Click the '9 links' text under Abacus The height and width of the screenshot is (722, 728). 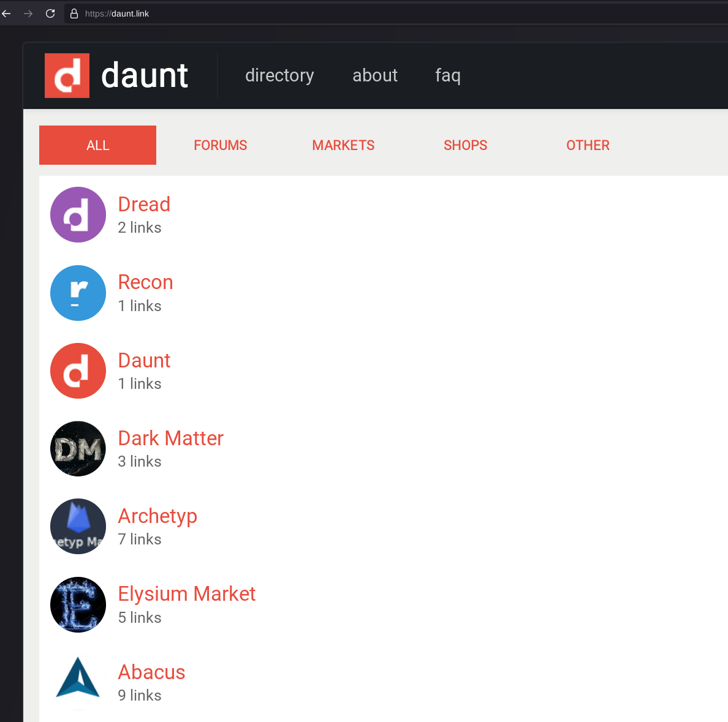[140, 696]
